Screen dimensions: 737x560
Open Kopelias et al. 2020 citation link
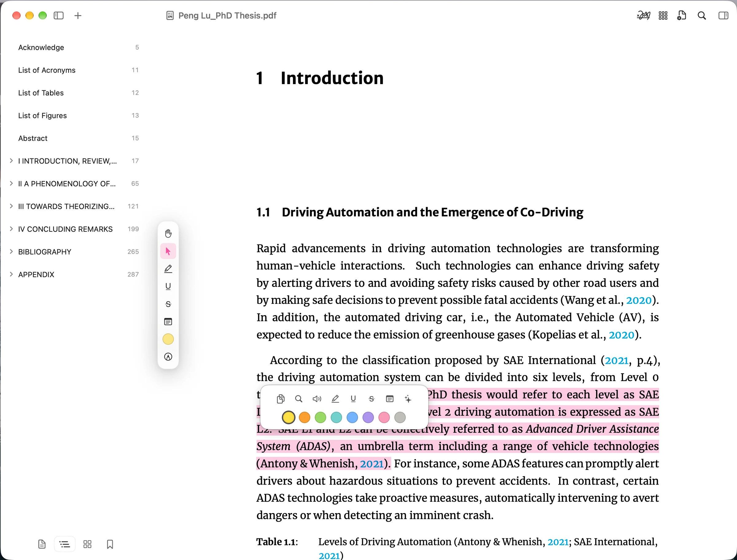coord(621,335)
